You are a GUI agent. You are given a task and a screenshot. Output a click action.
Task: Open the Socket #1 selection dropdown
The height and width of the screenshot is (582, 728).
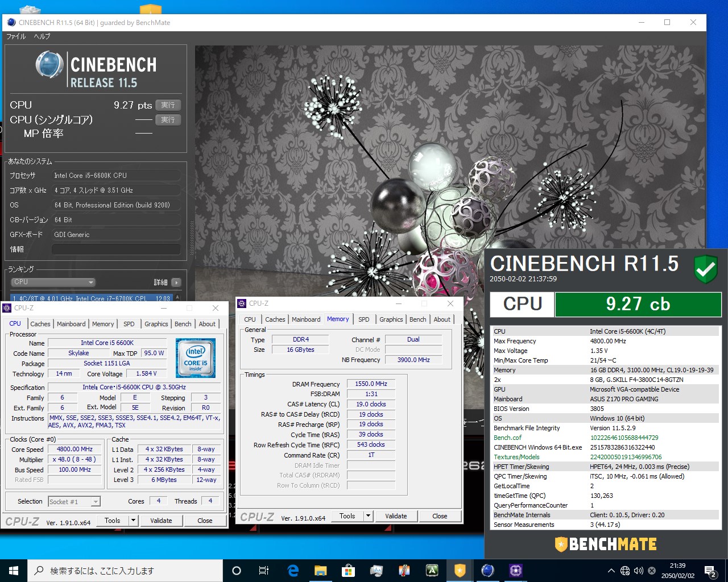[x=75, y=501]
